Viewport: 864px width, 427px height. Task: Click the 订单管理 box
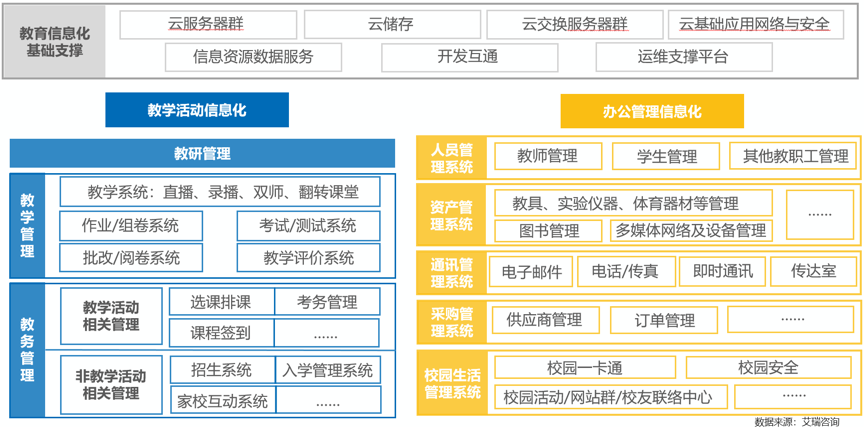664,320
